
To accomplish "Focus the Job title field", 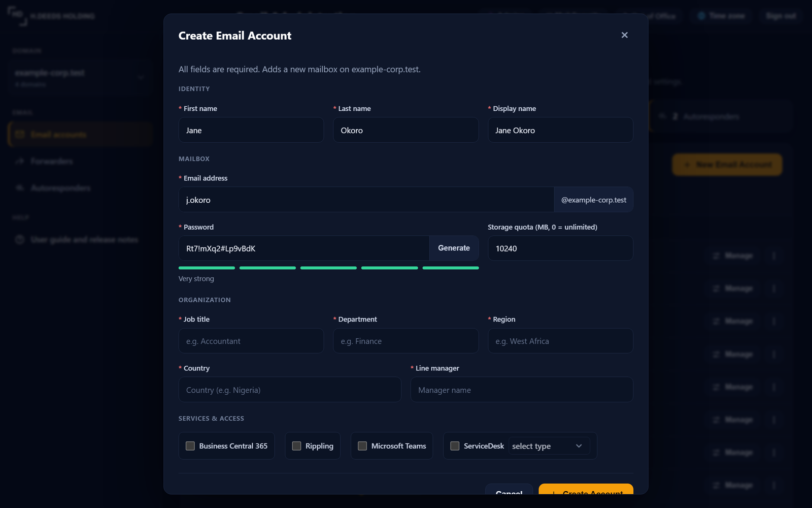I will tap(251, 341).
